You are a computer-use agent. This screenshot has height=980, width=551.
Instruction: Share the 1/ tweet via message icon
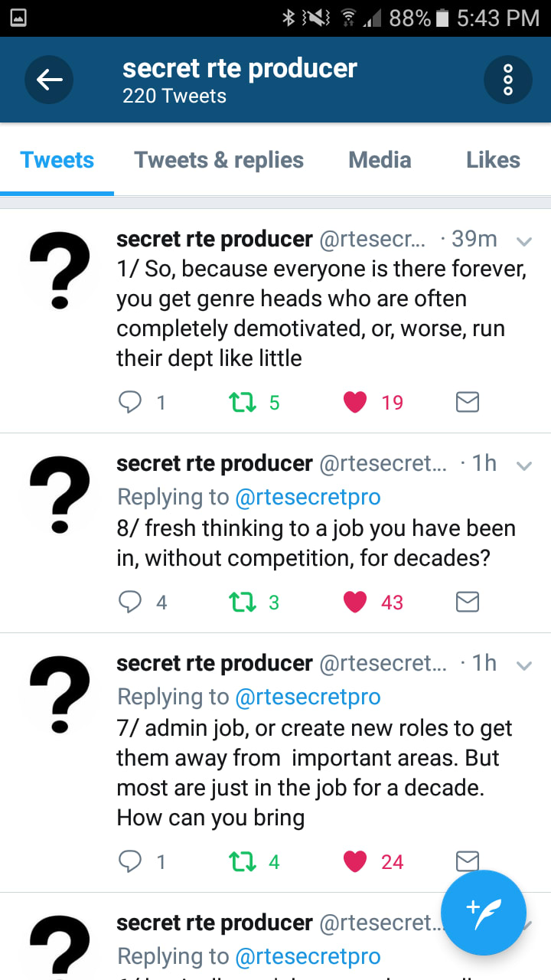(468, 402)
